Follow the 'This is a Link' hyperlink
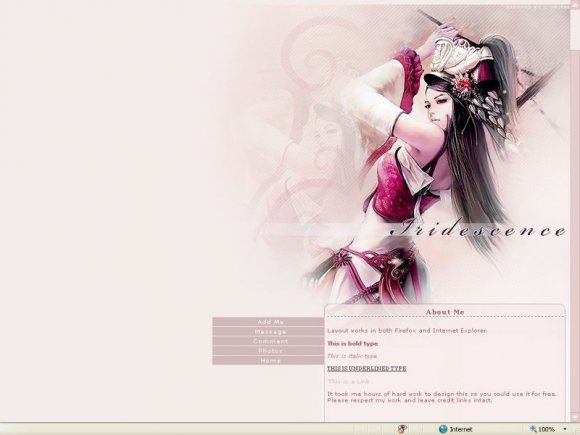Viewport: 580px width, 435px height. [x=348, y=381]
